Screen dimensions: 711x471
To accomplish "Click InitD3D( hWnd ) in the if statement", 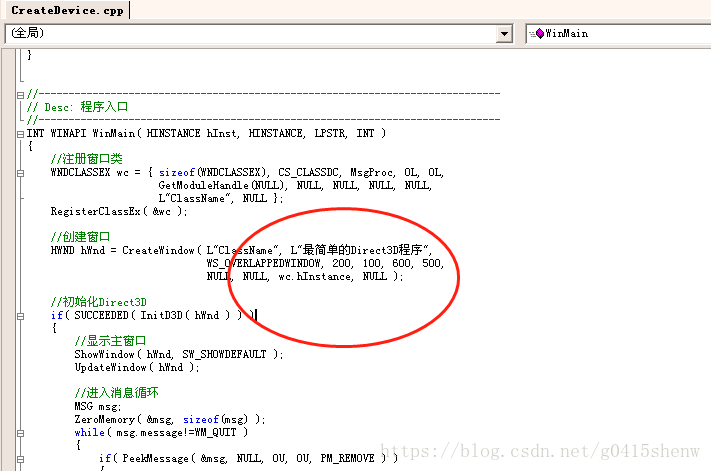I will coord(185,316).
